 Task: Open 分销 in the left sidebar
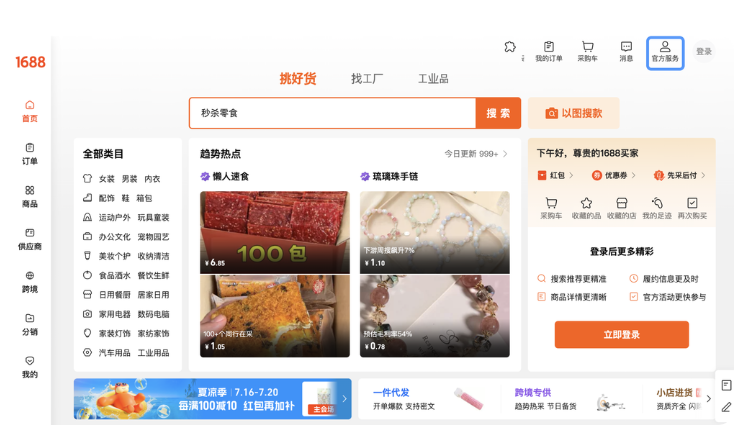coord(30,325)
